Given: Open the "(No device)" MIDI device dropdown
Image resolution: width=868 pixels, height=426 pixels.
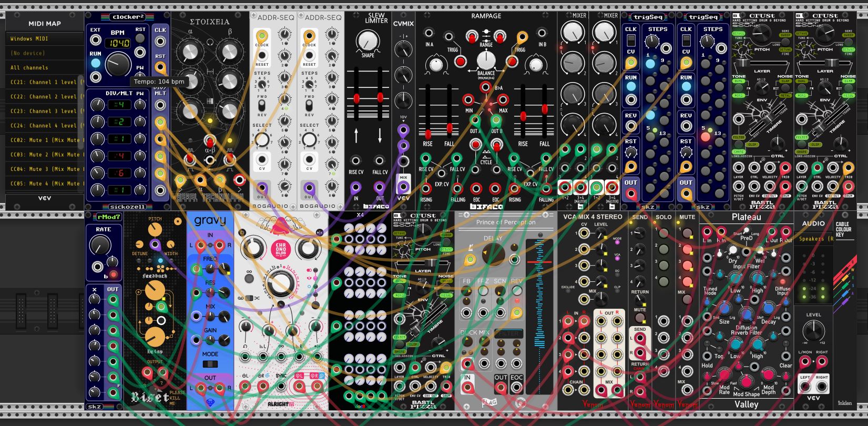Looking at the screenshot, I should [45, 53].
